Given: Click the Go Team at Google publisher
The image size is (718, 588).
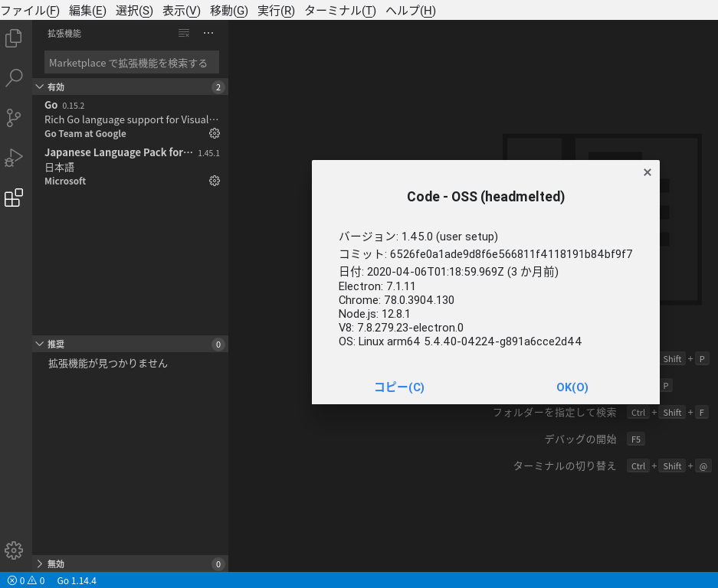Looking at the screenshot, I should [x=85, y=134].
